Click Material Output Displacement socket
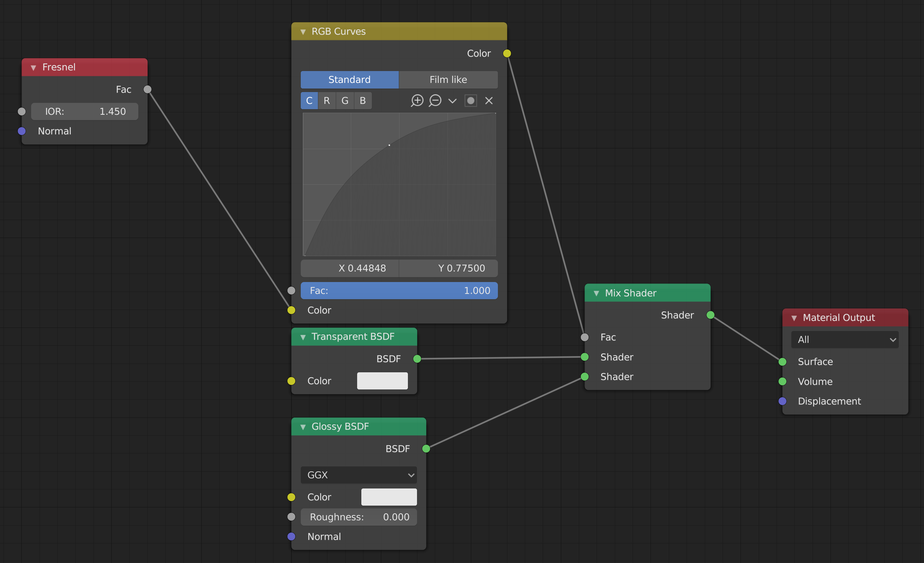Screen dimensions: 924x563 coord(783,401)
